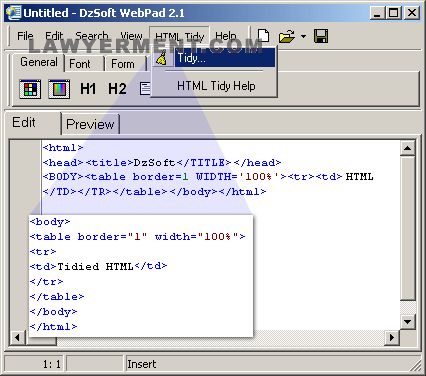Click the open folder icon
Image resolution: width=426 pixels, height=376 pixels.
pyautogui.click(x=287, y=36)
